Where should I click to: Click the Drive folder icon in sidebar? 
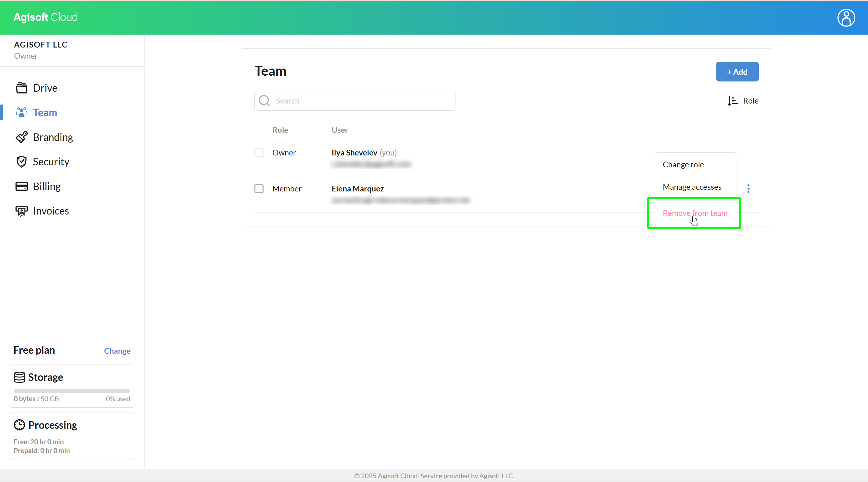[21, 88]
